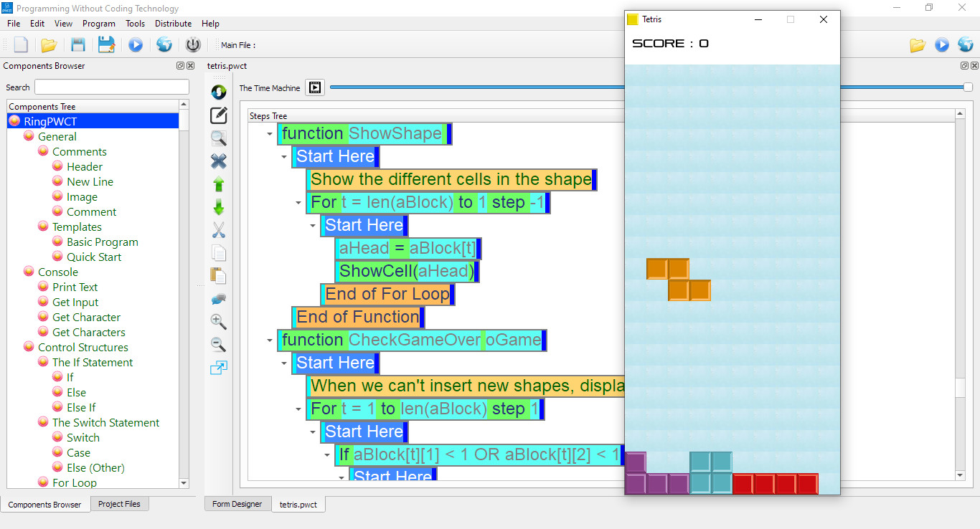Viewport: 980px width, 529px height.
Task: Click the Run (blue play) toolbar icon
Action: tap(136, 45)
